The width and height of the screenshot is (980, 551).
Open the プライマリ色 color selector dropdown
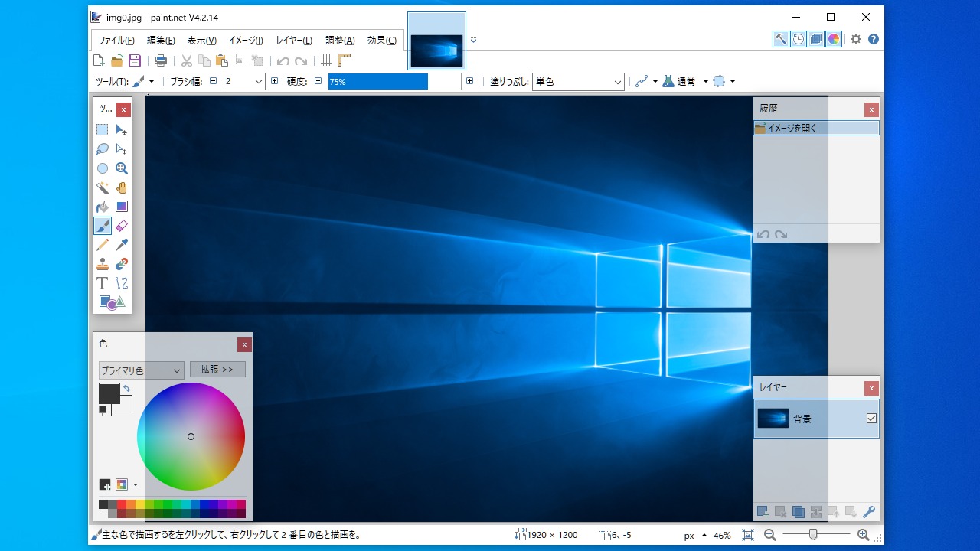(142, 370)
